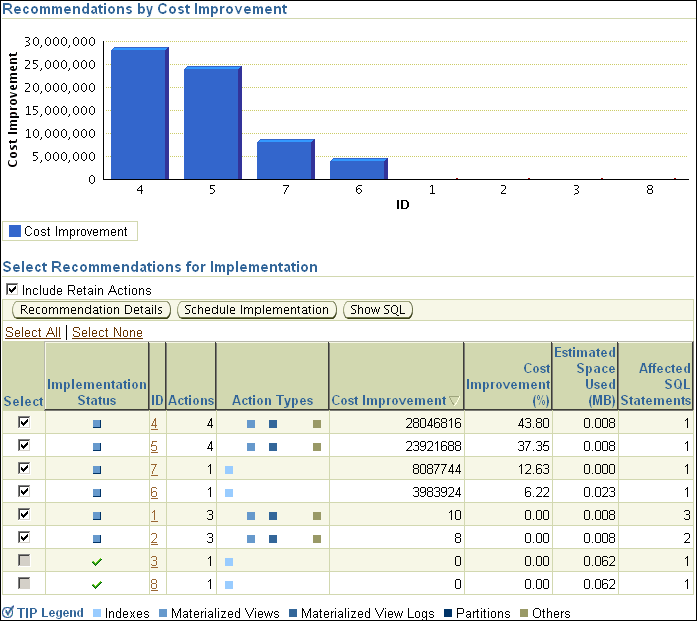The height and width of the screenshot is (621, 697).
Task: Click the Select None link
Action: click(x=107, y=332)
